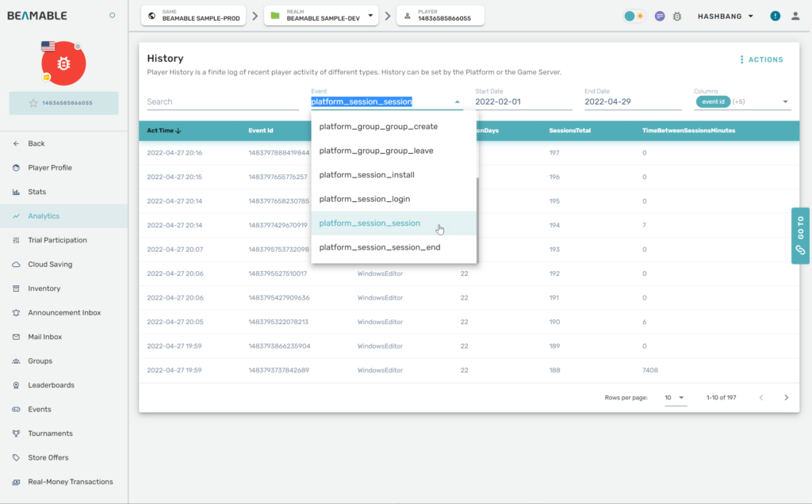812x504 pixels.
Task: Open the help icon near the account menu
Action: click(775, 15)
